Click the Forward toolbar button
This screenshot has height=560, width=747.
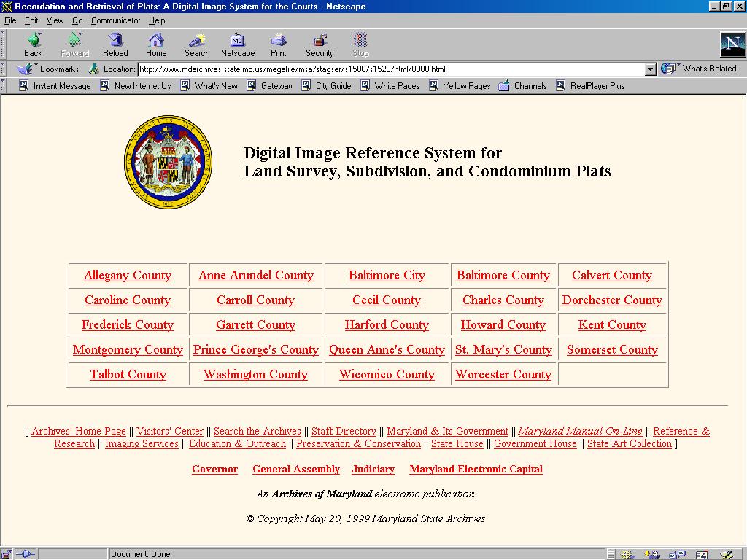point(75,44)
